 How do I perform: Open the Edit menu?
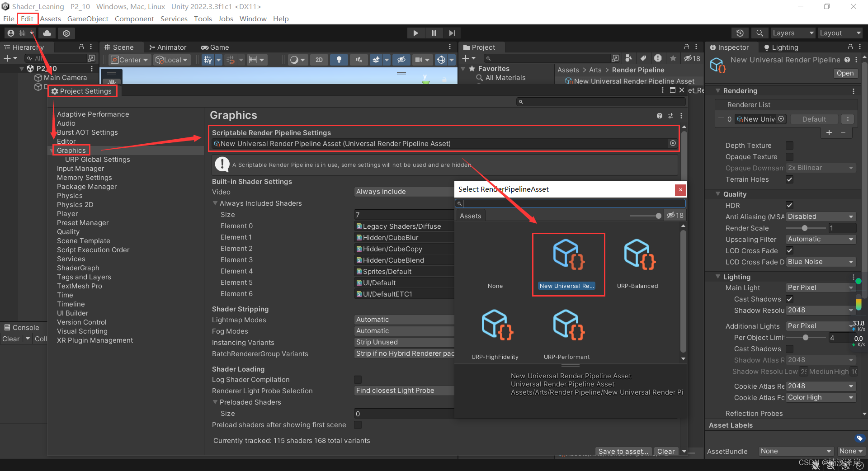27,19
